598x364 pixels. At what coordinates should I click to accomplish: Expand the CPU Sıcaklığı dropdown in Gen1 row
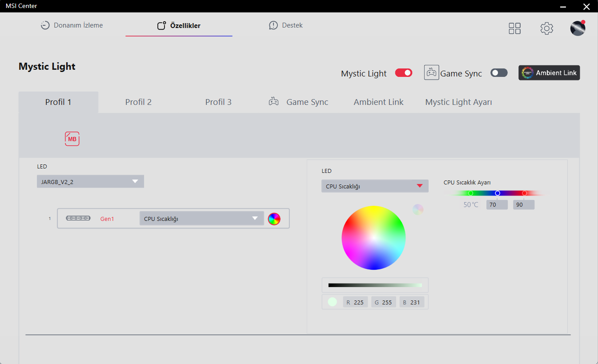(201, 218)
